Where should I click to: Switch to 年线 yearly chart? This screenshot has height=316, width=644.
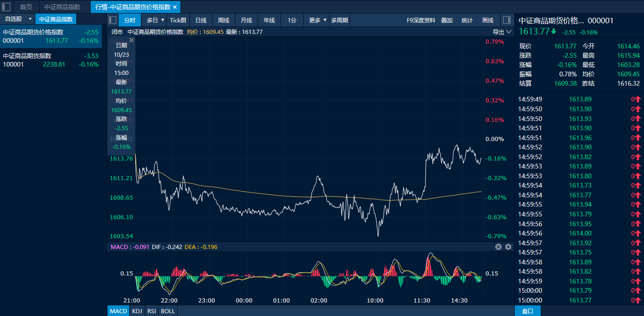(x=269, y=20)
